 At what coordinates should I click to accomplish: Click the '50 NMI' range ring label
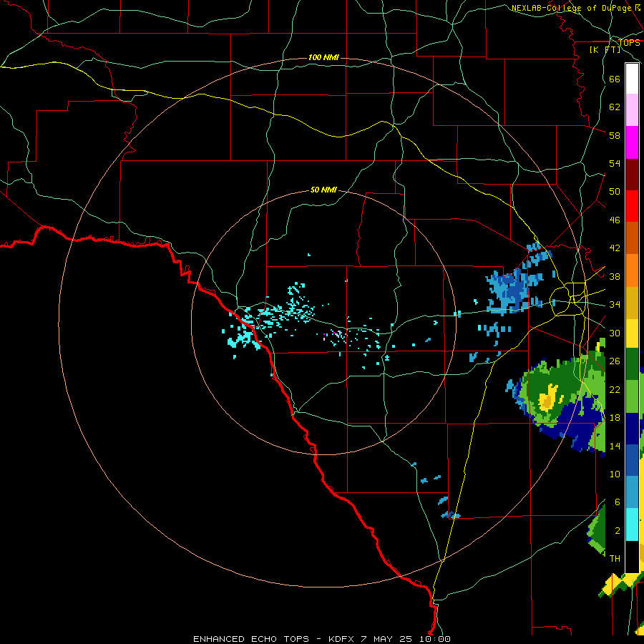[x=323, y=190]
